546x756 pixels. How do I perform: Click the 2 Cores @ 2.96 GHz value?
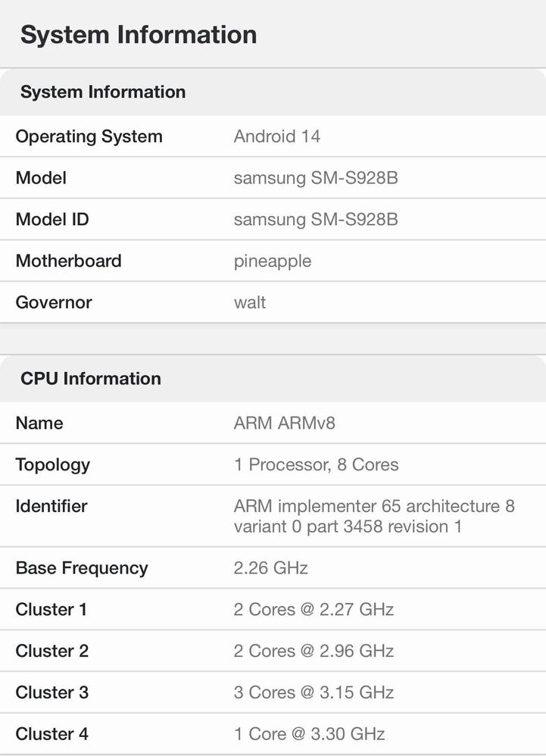[x=314, y=651]
